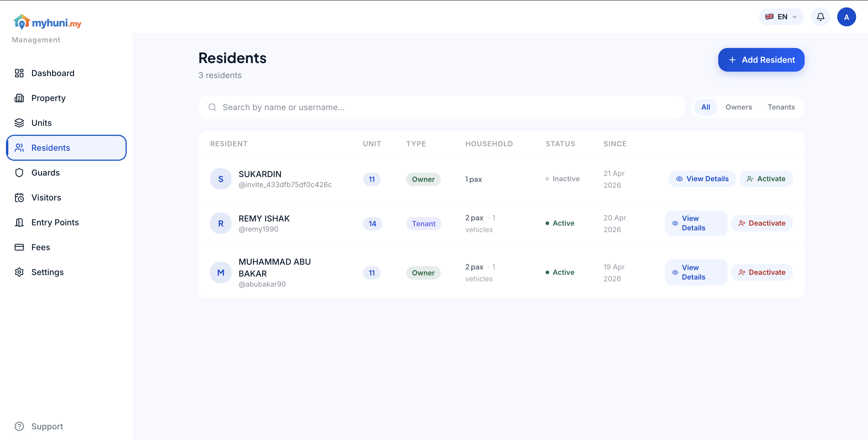This screenshot has width=868, height=440.
Task: Switch to the Owners filter
Action: pos(739,107)
